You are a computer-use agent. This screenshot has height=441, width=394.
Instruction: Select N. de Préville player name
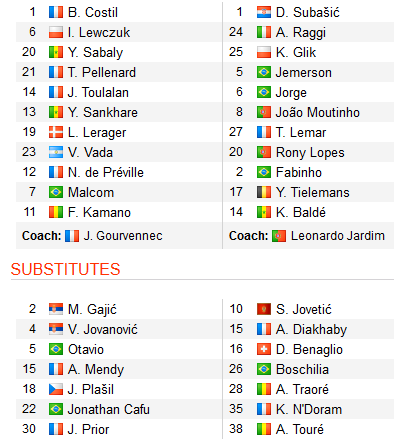[106, 173]
